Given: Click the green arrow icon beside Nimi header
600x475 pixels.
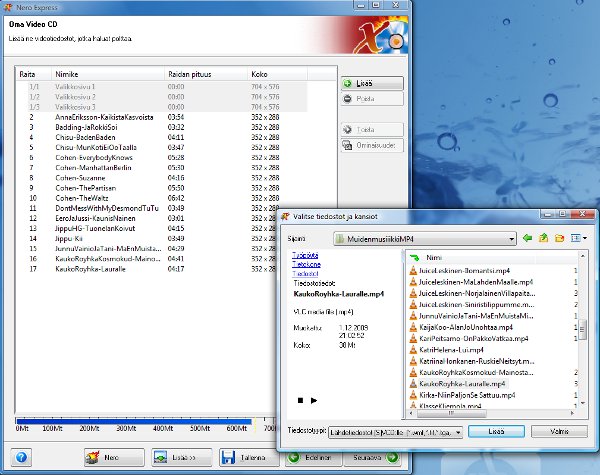Looking at the screenshot, I should (x=414, y=258).
